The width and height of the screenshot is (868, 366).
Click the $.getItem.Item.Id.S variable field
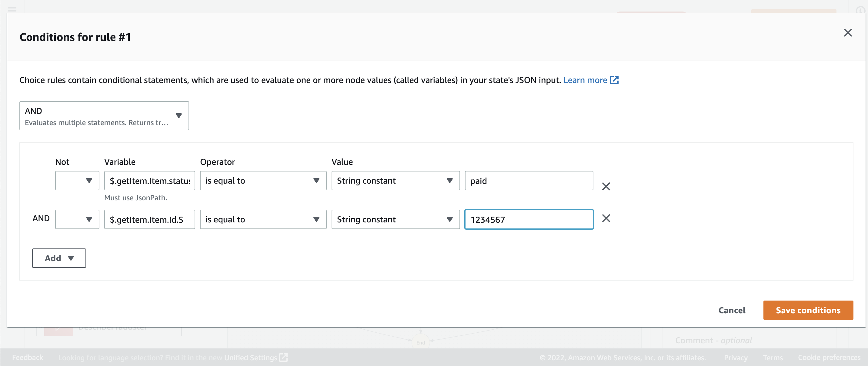pyautogui.click(x=150, y=220)
